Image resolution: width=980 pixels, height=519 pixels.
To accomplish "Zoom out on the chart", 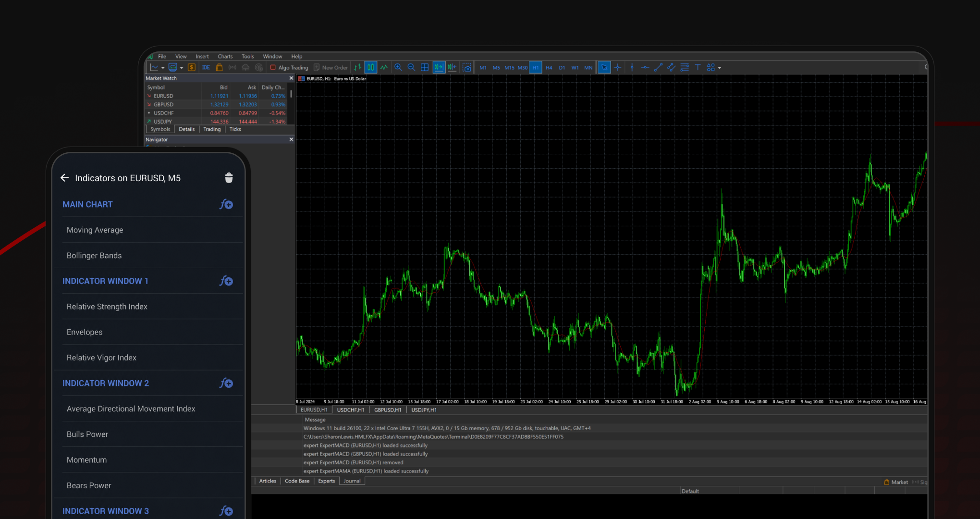I will (412, 68).
